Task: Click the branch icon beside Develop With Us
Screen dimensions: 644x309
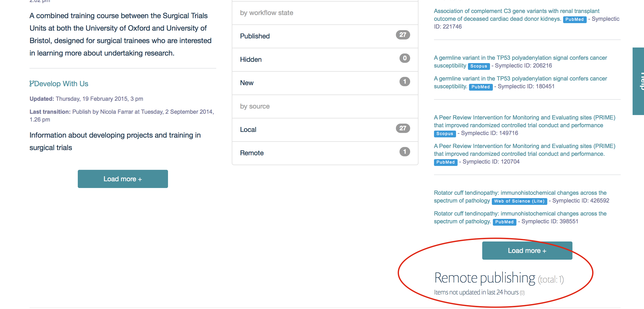Action: click(32, 84)
